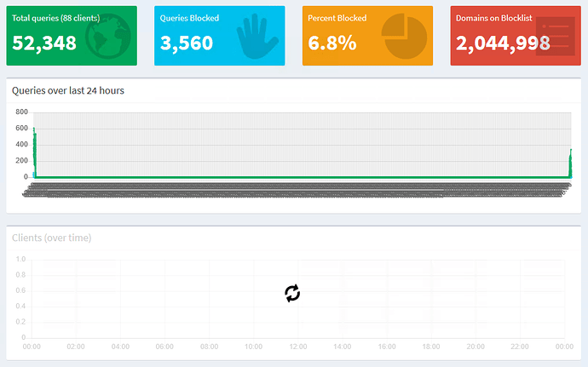Click the 22:00 label on clients chart axis
588x367 pixels.
pos(520,347)
